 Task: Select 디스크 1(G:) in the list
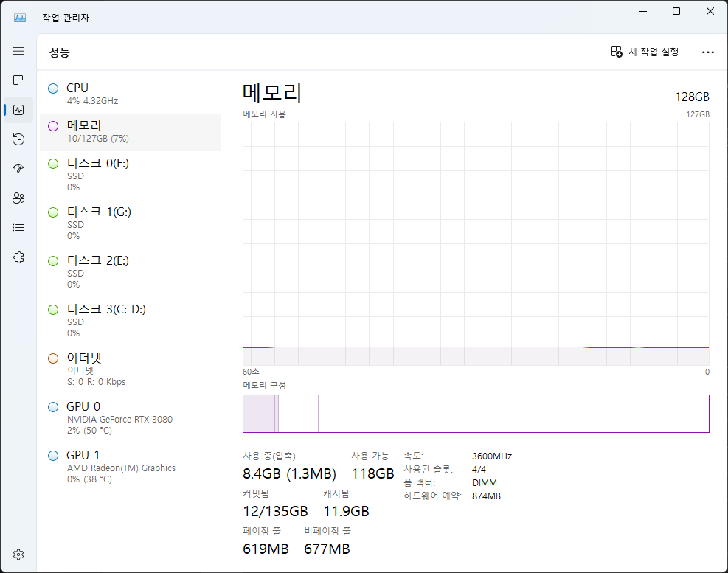[x=130, y=223]
